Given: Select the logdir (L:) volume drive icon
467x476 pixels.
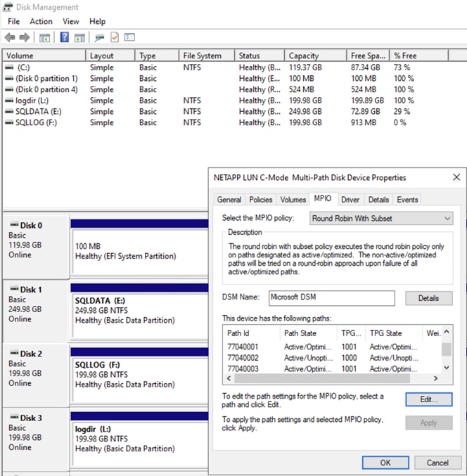Looking at the screenshot, I should pyautogui.click(x=9, y=100).
